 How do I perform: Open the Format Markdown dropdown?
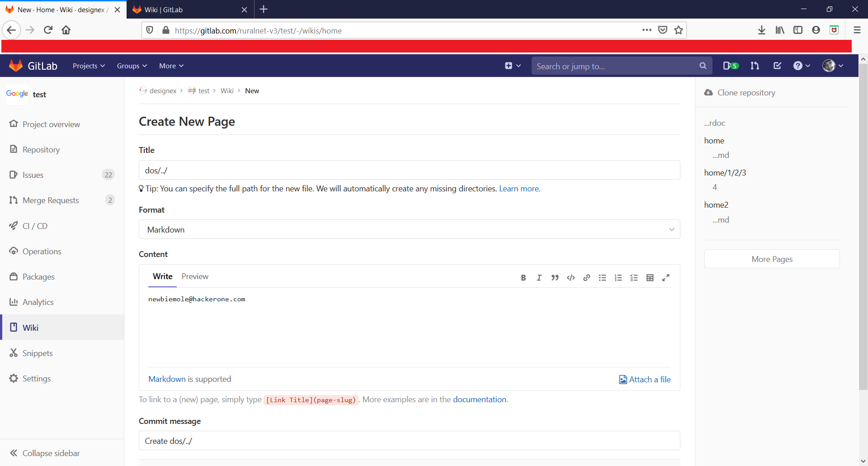[x=409, y=229]
